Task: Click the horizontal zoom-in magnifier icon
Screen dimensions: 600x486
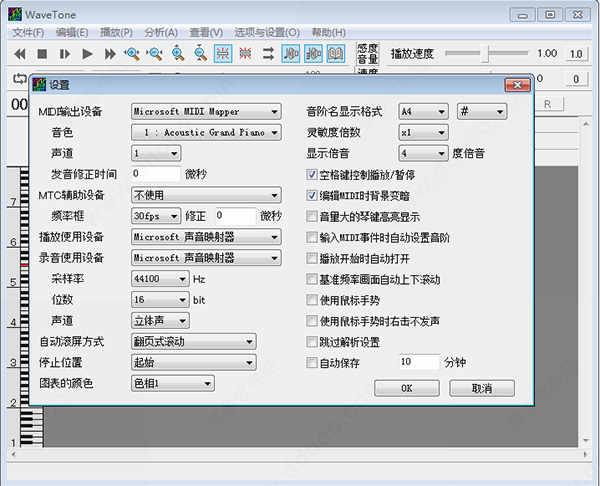Action: tap(132, 54)
